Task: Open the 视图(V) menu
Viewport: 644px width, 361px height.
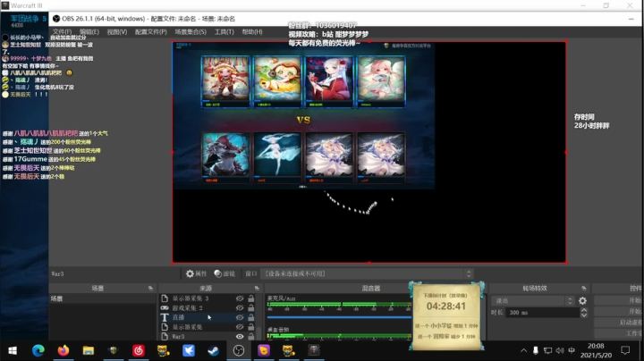Action: pyautogui.click(x=117, y=32)
